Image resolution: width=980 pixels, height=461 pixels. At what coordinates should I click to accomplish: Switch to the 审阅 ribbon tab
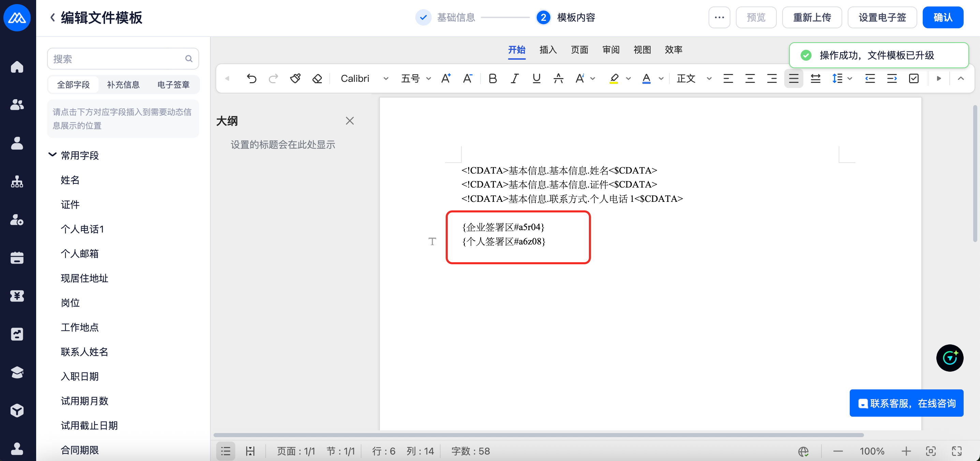point(611,50)
